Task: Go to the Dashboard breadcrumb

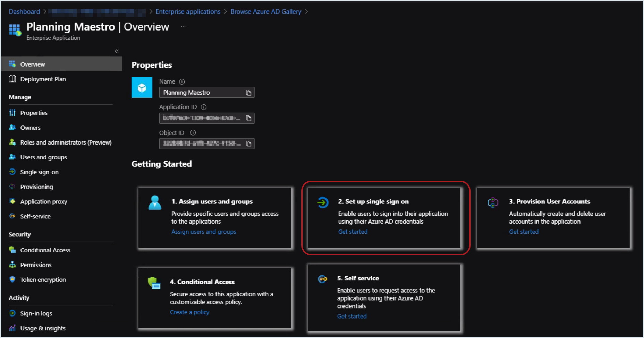Action: coord(24,11)
